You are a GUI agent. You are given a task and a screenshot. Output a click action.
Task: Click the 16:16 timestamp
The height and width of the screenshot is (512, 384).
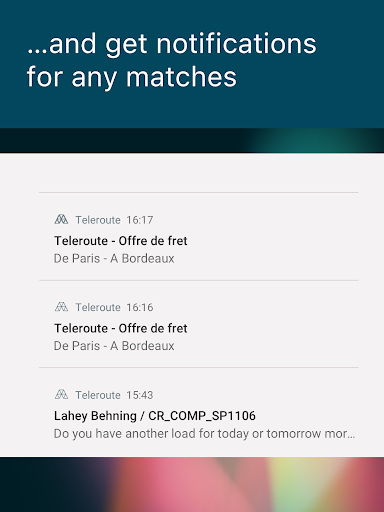point(140,307)
